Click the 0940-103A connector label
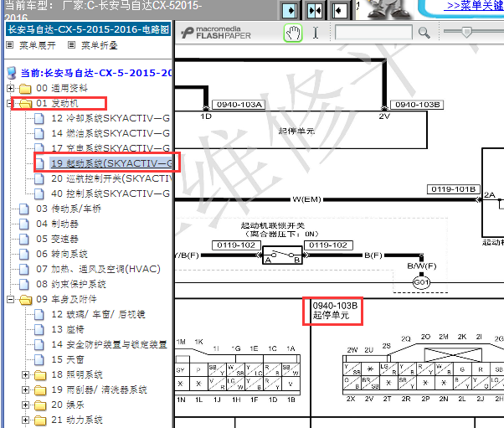This screenshot has width=504, height=428. click(x=239, y=105)
